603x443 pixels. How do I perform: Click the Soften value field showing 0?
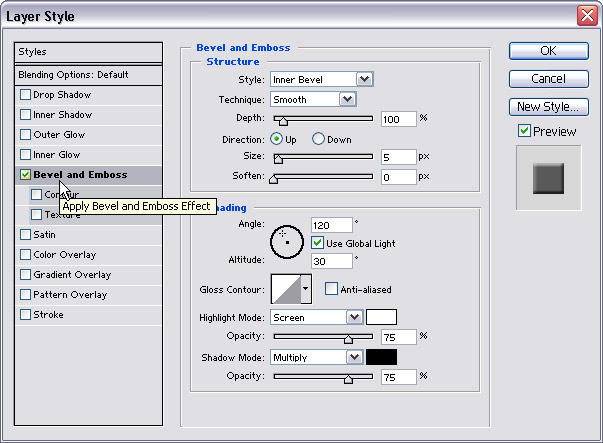click(x=398, y=177)
